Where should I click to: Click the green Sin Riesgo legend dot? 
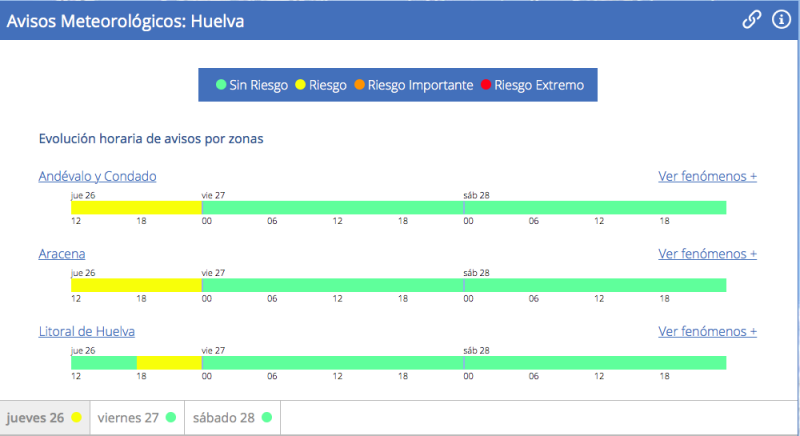click(221, 85)
